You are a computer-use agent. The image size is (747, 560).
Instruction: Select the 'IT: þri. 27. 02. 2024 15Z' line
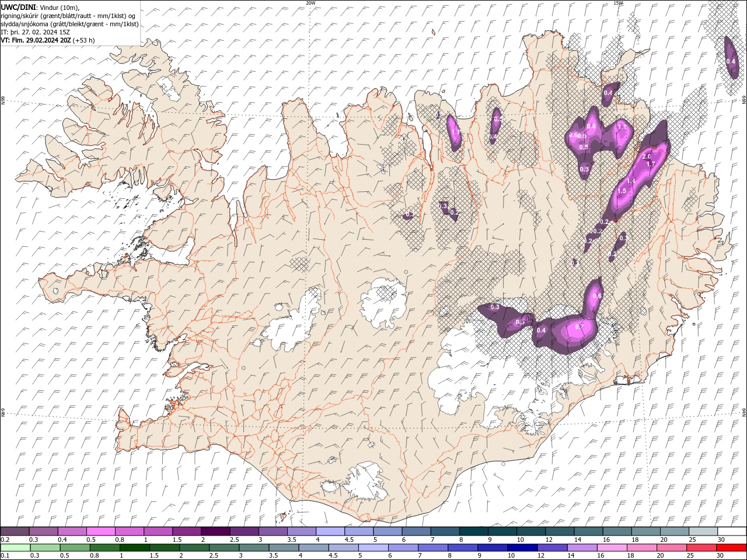click(36, 32)
